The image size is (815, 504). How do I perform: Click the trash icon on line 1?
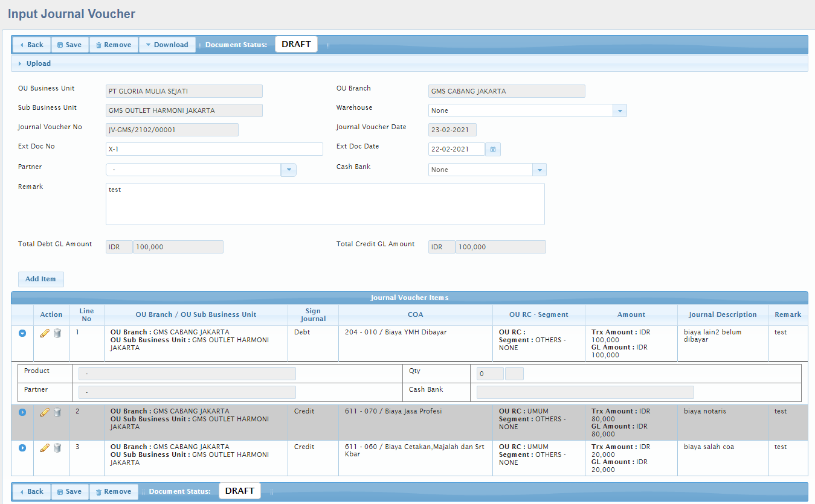point(57,333)
